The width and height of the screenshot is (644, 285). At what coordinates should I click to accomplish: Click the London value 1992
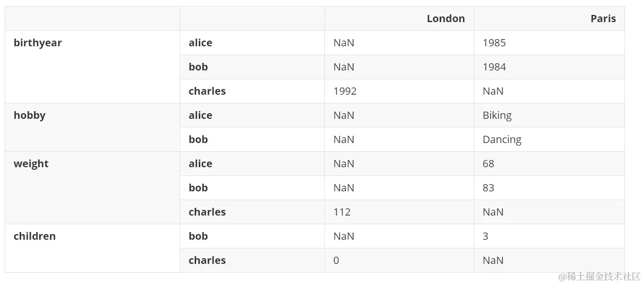[345, 91]
